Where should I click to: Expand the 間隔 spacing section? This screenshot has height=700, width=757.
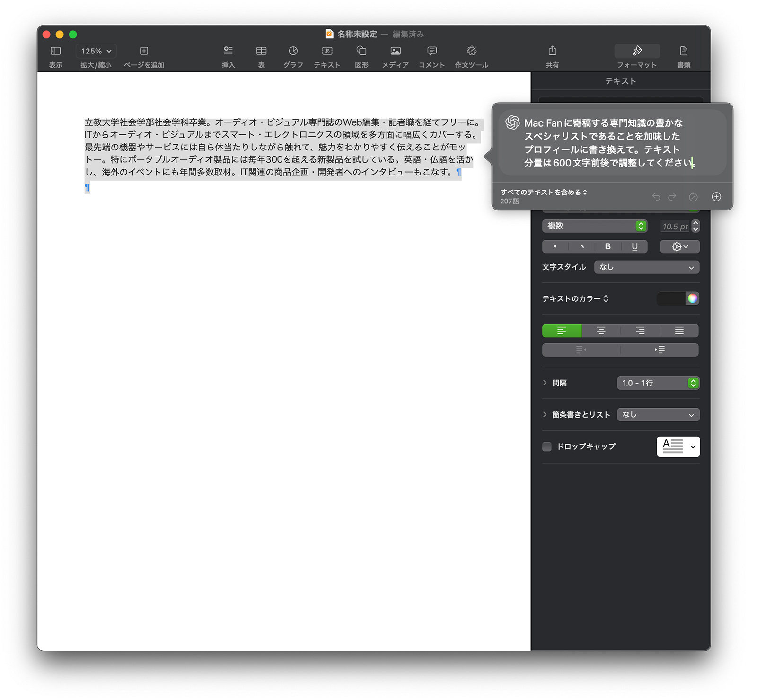coord(545,383)
